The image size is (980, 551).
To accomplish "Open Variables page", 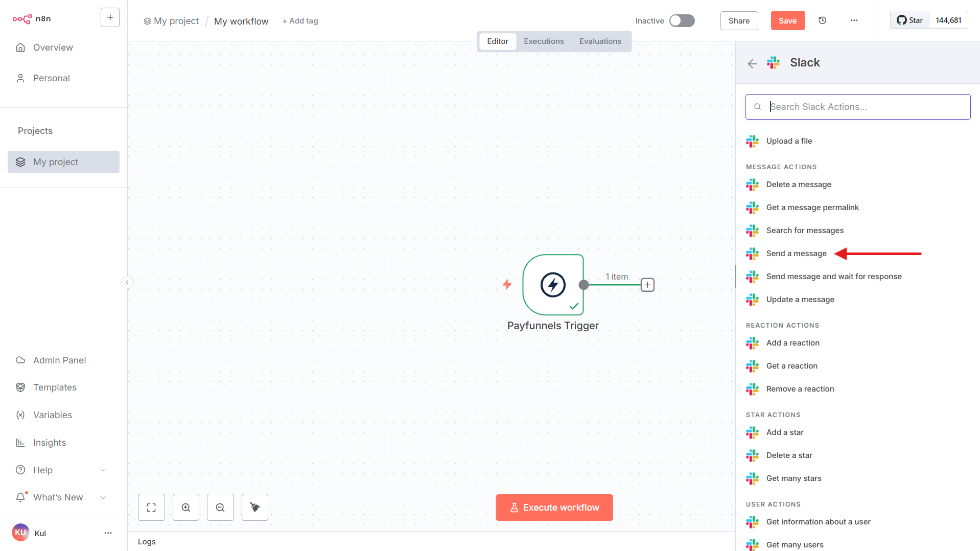I will [63, 415].
